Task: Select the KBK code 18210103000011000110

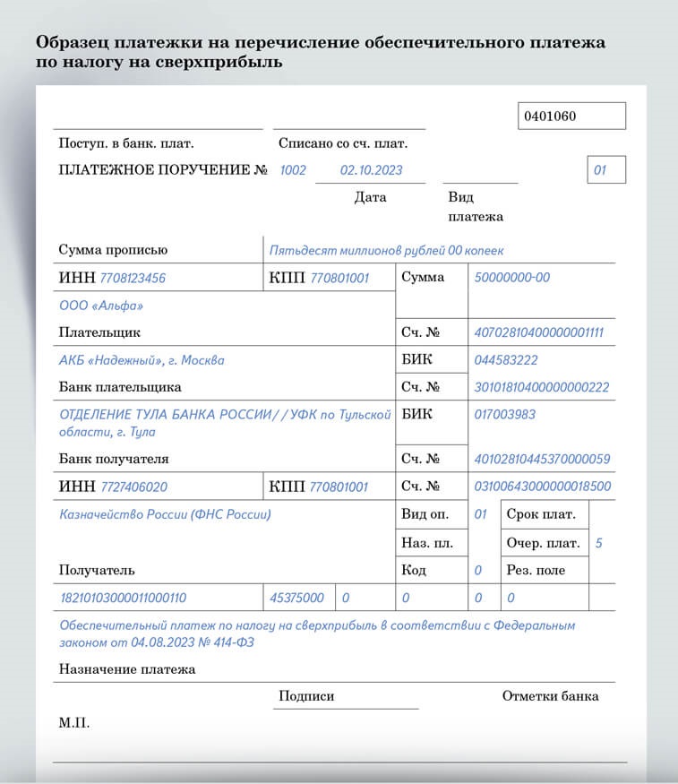Action: (x=123, y=598)
